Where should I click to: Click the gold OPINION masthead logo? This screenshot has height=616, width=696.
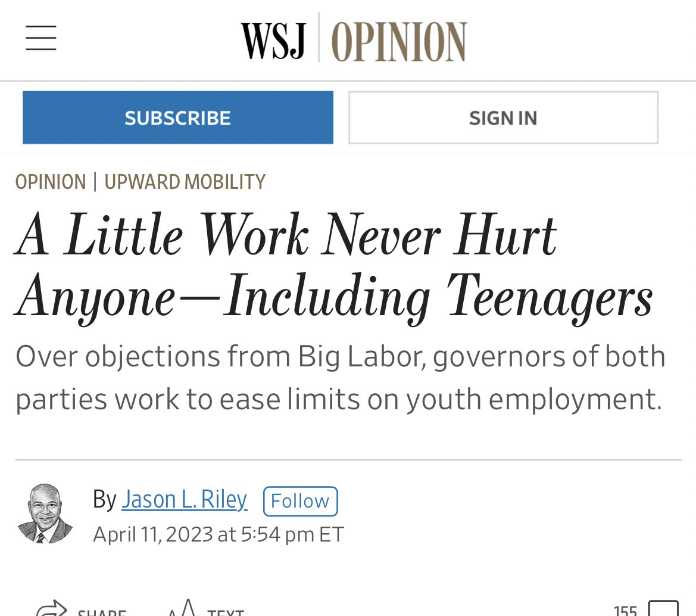coord(399,41)
